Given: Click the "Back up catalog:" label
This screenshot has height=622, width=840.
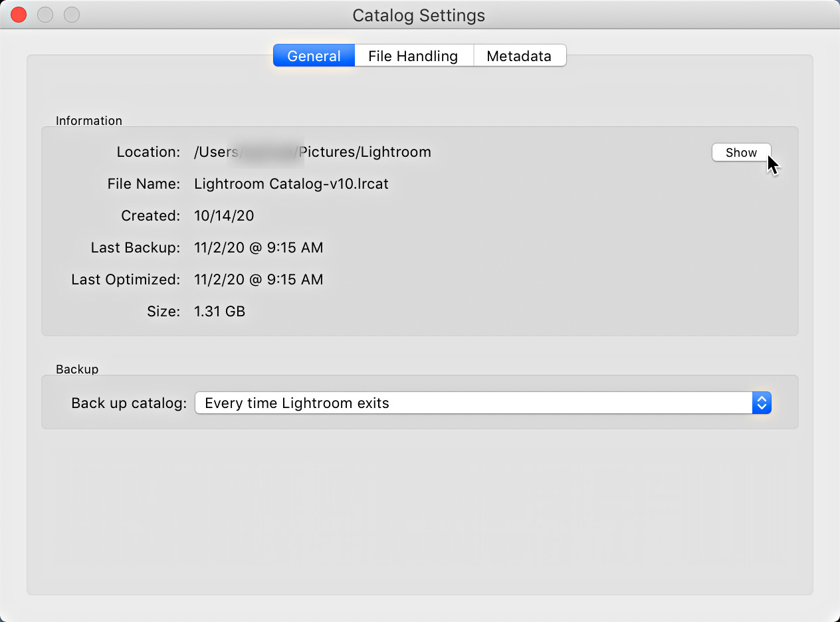Looking at the screenshot, I should [x=128, y=403].
